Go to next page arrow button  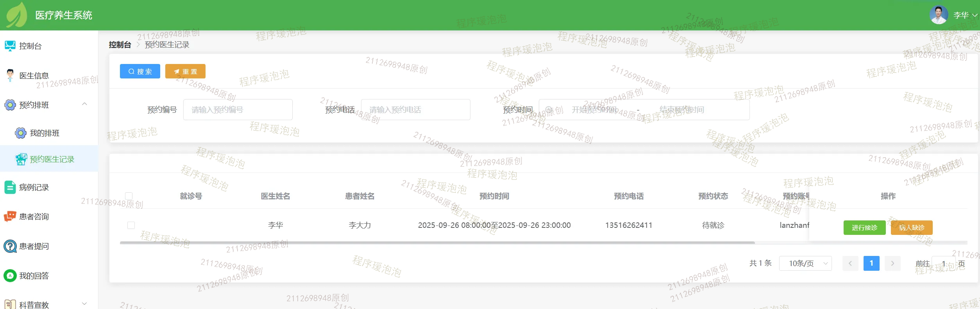(x=892, y=263)
